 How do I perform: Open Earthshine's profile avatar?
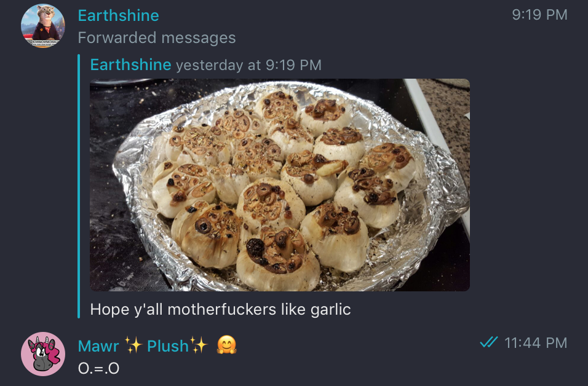(x=43, y=26)
